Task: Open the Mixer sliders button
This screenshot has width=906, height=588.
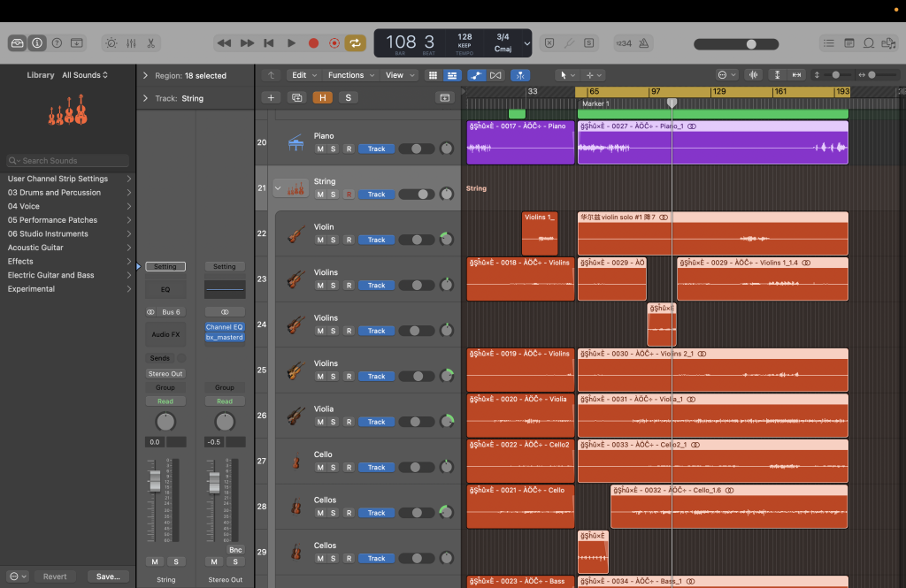Action: click(x=131, y=43)
